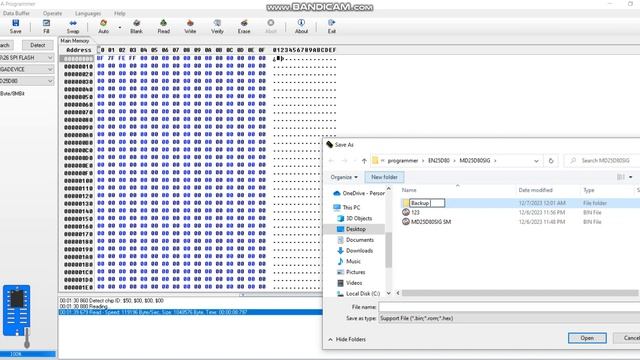Click the Save toolbar icon
This screenshot has width=640, height=360.
pyautogui.click(x=16, y=26)
